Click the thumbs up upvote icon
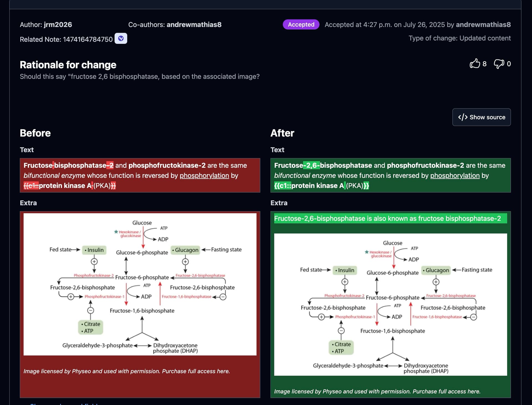 (475, 63)
